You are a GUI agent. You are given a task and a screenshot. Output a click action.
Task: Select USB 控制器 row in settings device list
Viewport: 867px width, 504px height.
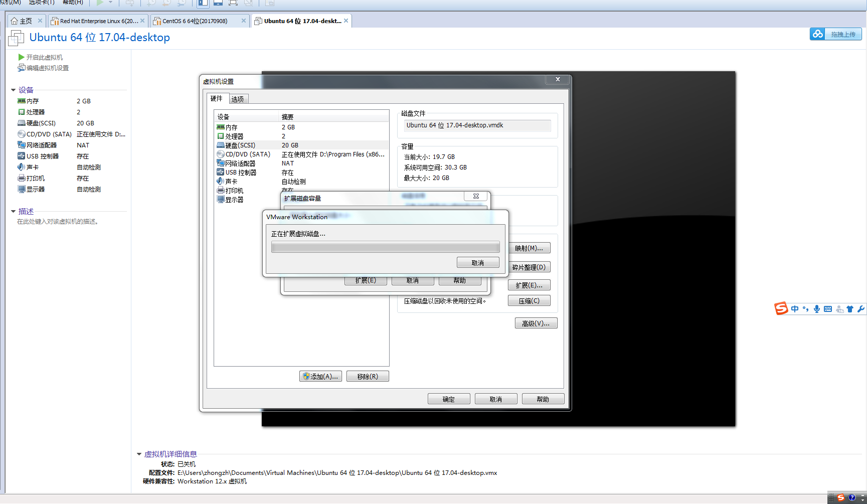(x=301, y=173)
